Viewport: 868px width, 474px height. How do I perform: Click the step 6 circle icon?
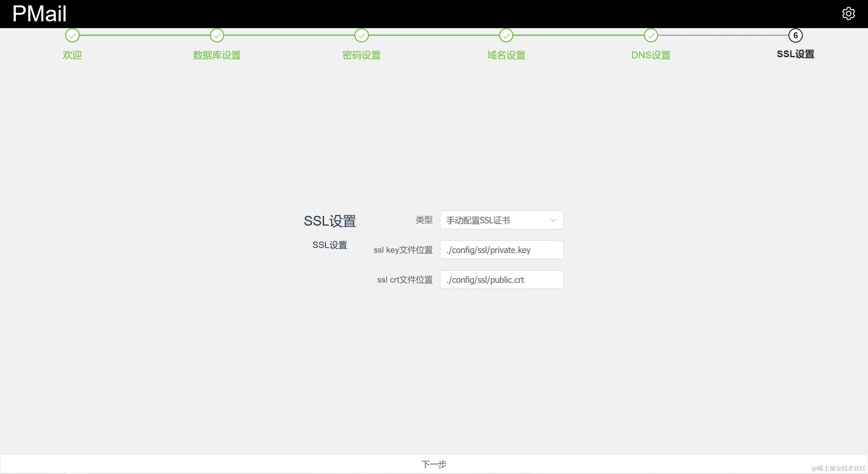click(795, 35)
